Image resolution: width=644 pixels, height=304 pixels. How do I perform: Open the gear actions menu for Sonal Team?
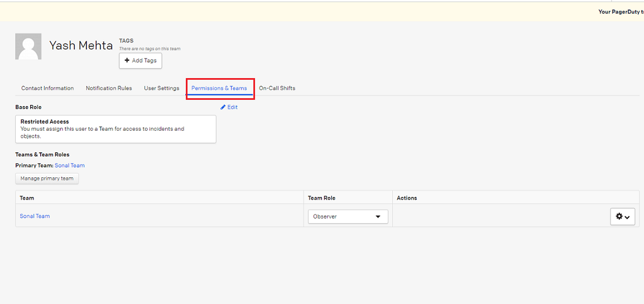[x=622, y=216]
